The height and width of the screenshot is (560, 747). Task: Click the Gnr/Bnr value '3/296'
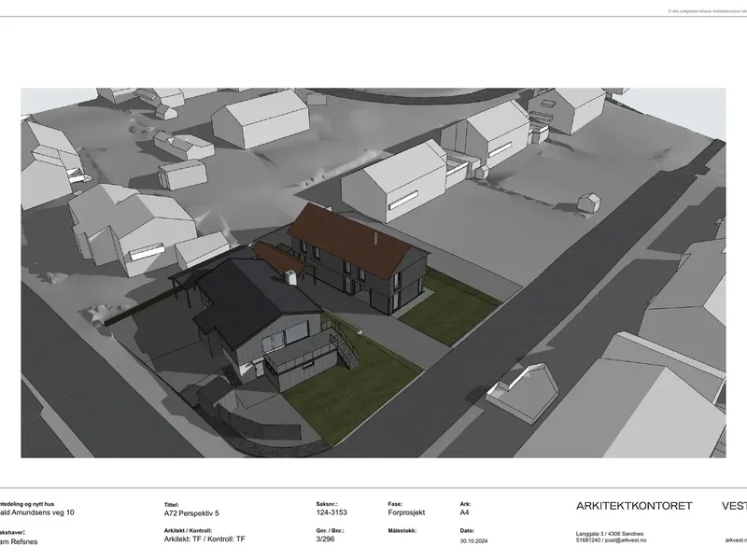[325, 539]
